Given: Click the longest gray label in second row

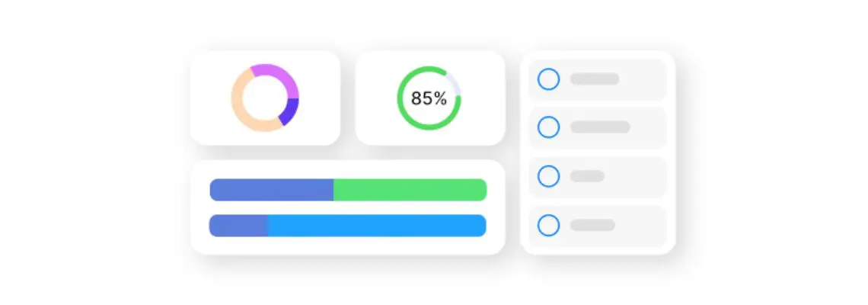Looking at the screenshot, I should coord(600,127).
